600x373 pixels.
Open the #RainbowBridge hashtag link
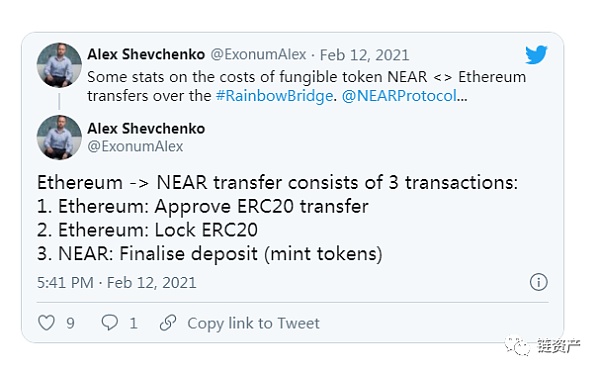tap(274, 96)
